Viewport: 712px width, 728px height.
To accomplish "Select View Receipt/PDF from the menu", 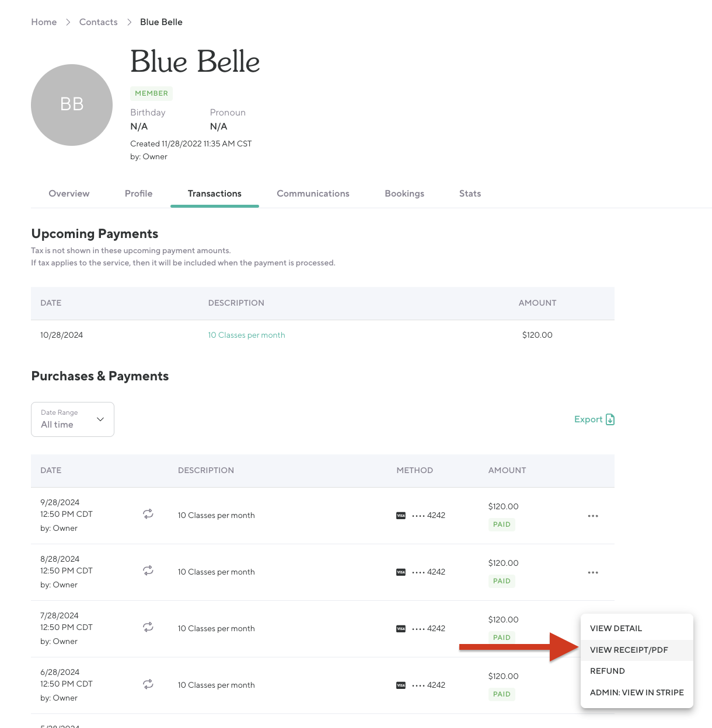I will click(x=629, y=650).
